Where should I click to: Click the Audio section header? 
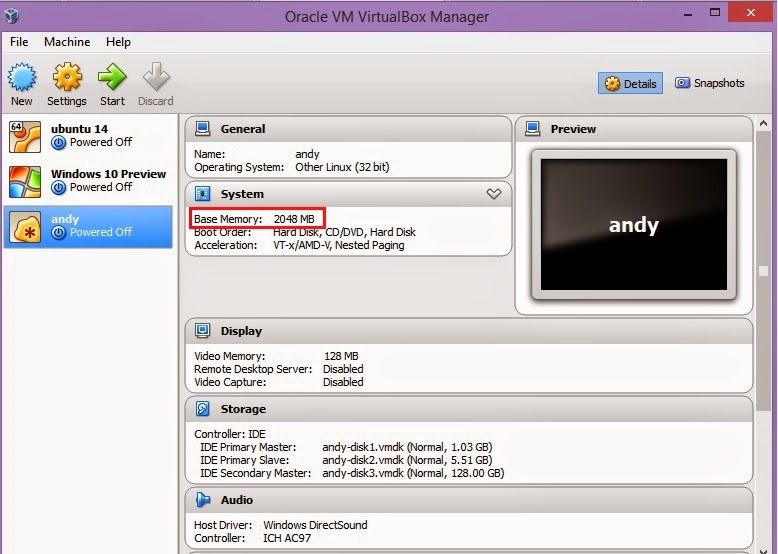(x=469, y=500)
